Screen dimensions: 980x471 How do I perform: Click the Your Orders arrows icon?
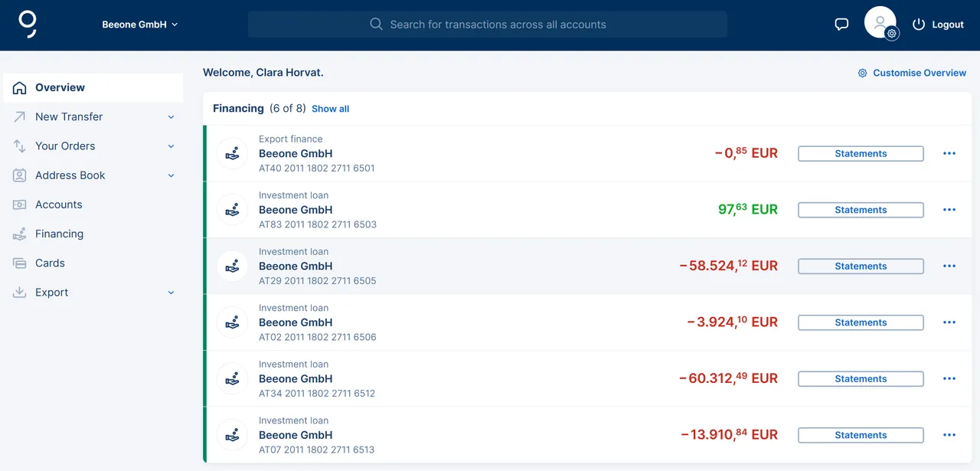(x=20, y=146)
